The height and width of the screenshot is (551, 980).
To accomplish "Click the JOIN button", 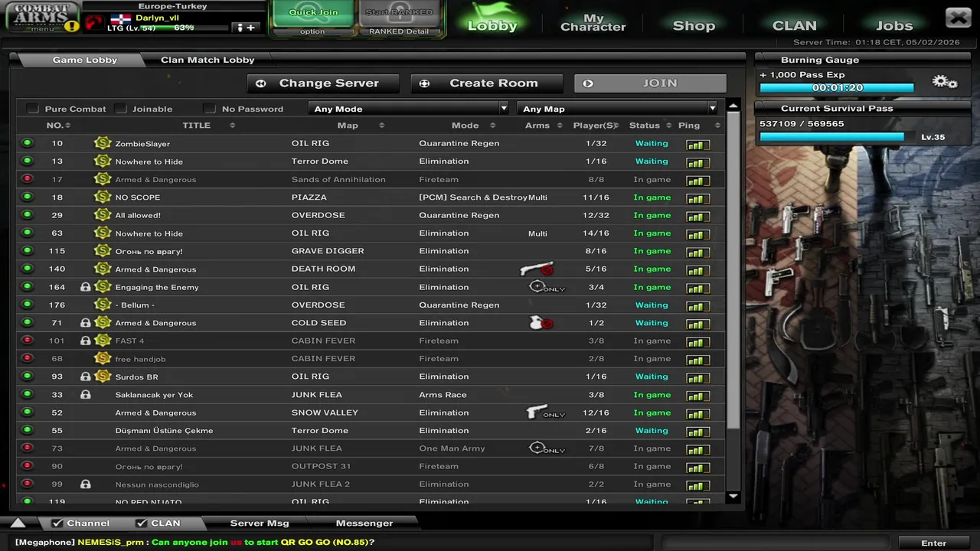I will 650,83.
